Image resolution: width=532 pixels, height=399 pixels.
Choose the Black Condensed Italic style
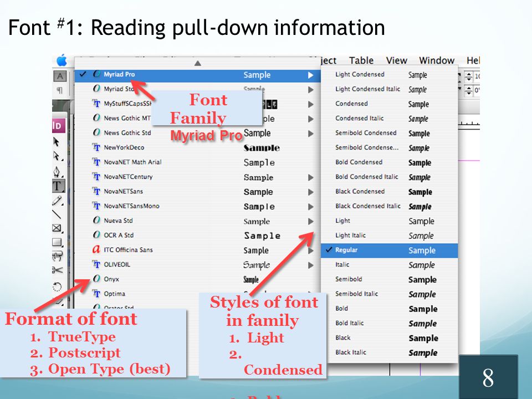389,206
